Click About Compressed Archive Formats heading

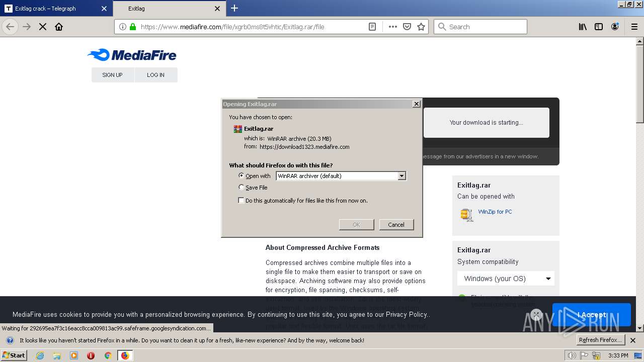[323, 247]
